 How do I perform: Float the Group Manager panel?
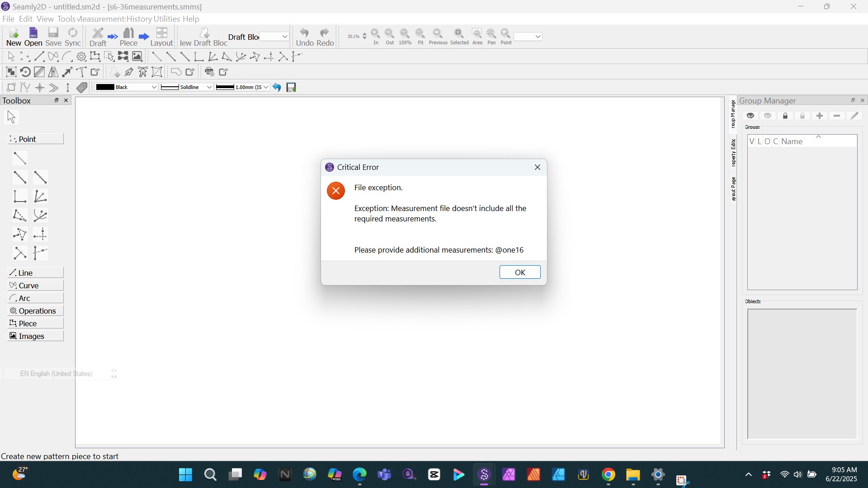(x=853, y=100)
